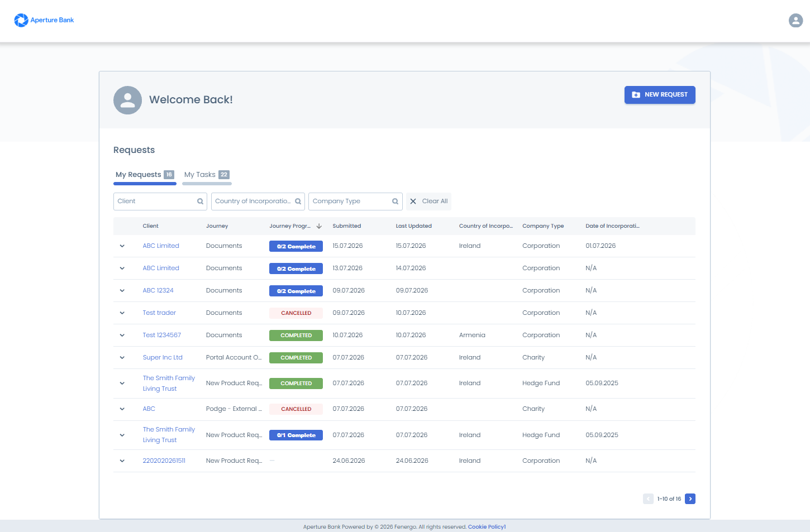Screen dimensions: 810x532
Task: Expand the 220202026151l row
Action: pyautogui.click(x=122, y=461)
